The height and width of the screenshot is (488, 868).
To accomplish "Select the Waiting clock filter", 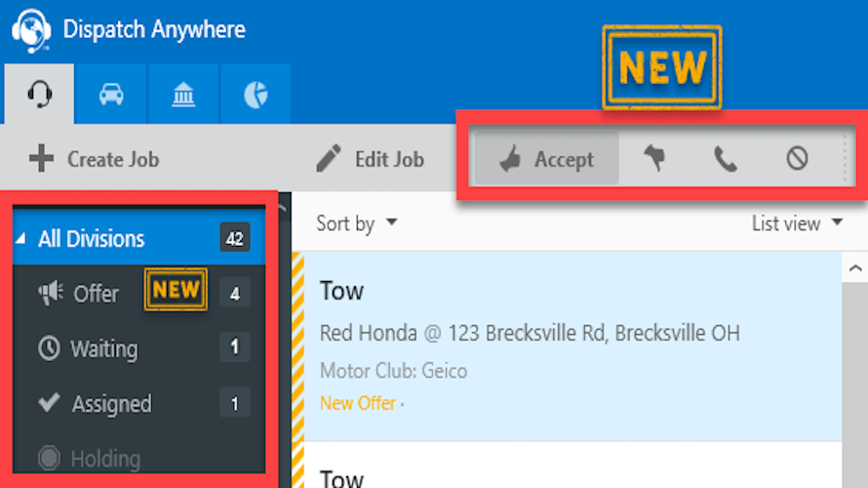I will 89,348.
